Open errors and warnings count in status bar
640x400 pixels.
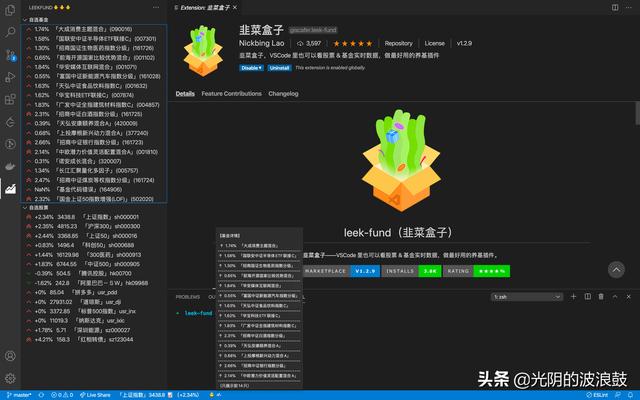[62, 395]
